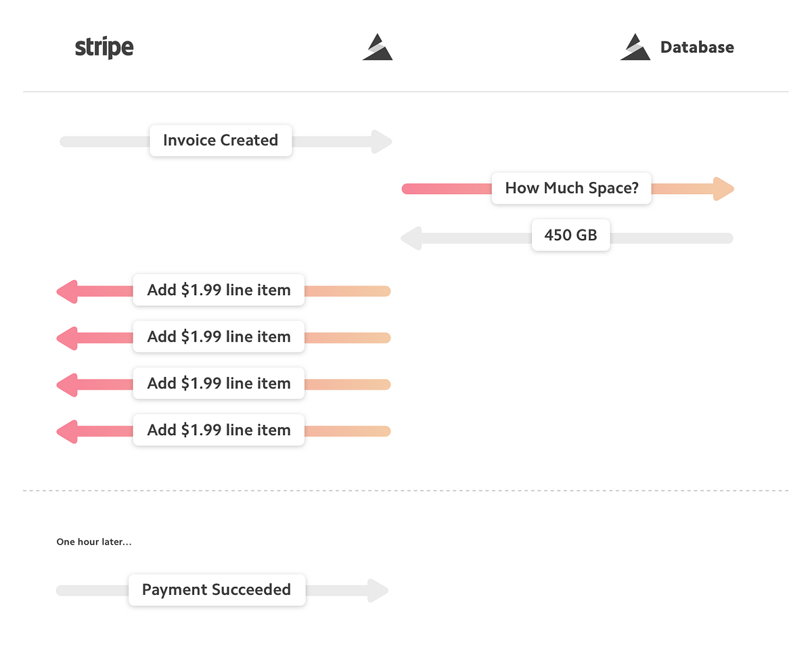Click the pink arrowhead on the first line item message
This screenshot has height=653, width=812.
68,291
